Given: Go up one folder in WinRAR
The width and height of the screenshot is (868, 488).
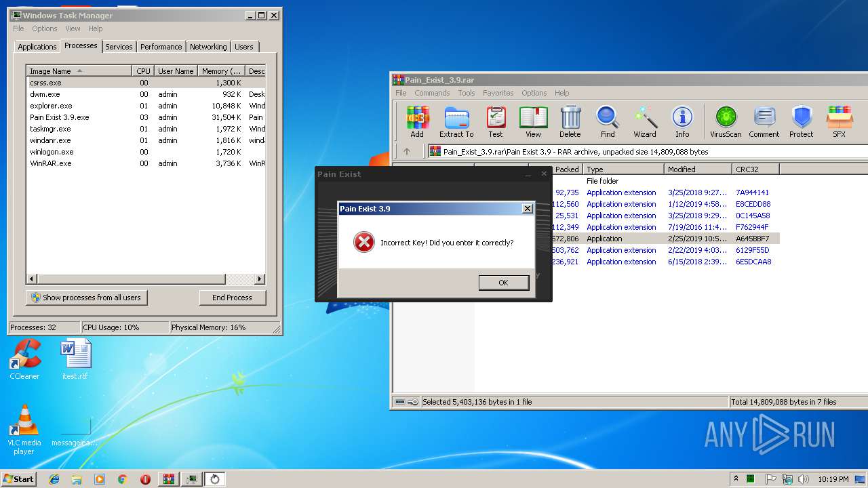Looking at the screenshot, I should [407, 152].
